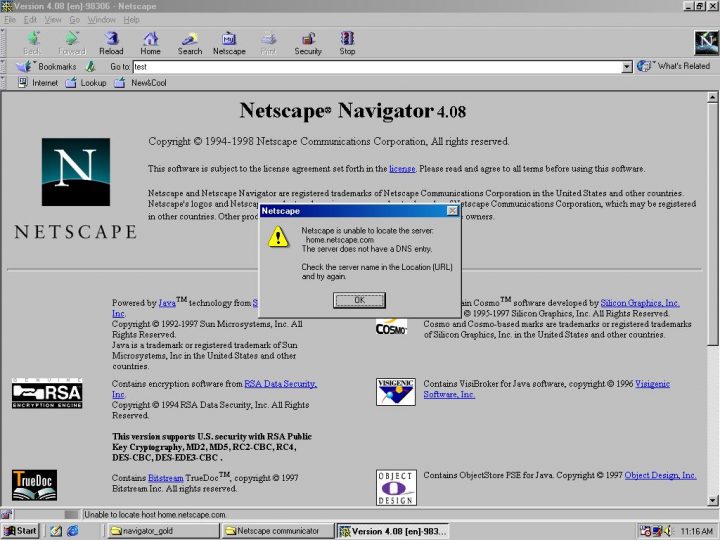Image resolution: width=720 pixels, height=540 pixels.
Task: Click the notepad quick launch icon on the taskbar
Action: click(56, 531)
